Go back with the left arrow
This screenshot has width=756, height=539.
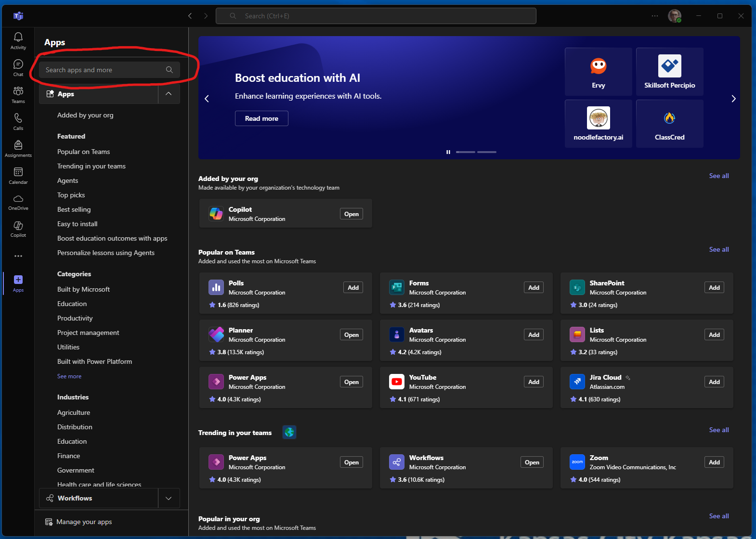point(190,16)
